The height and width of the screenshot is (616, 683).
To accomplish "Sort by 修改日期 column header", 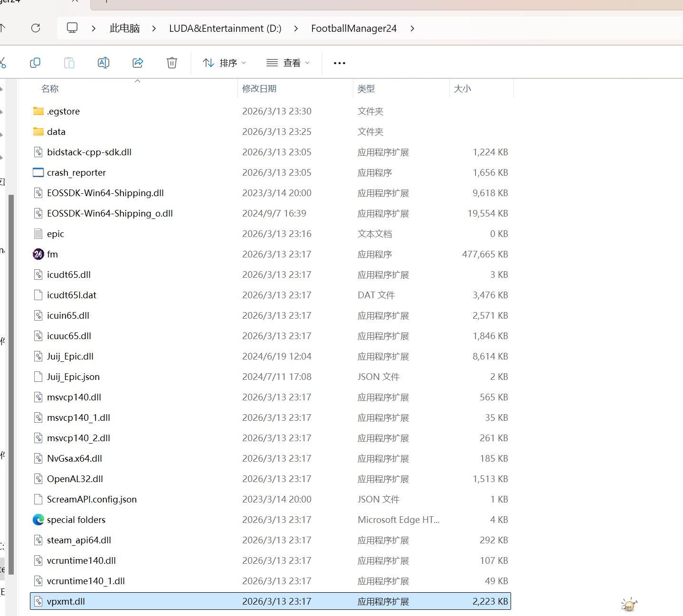I will pos(259,89).
